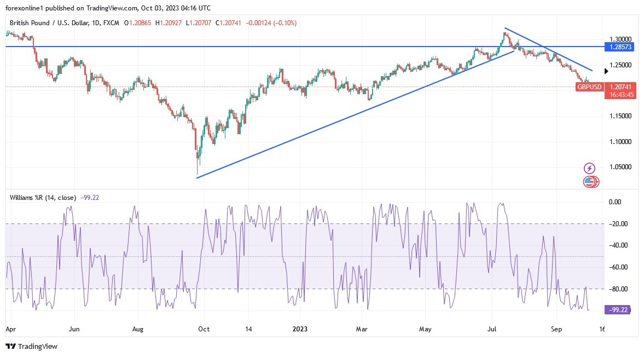Click the -20.00 overbought level label
644x356 pixels.
[x=618, y=223]
